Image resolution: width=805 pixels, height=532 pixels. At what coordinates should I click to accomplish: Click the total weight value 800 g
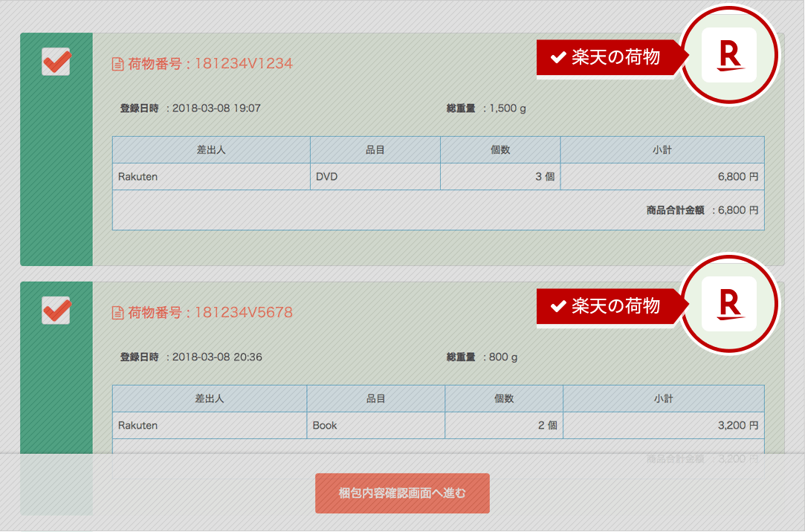click(x=503, y=357)
